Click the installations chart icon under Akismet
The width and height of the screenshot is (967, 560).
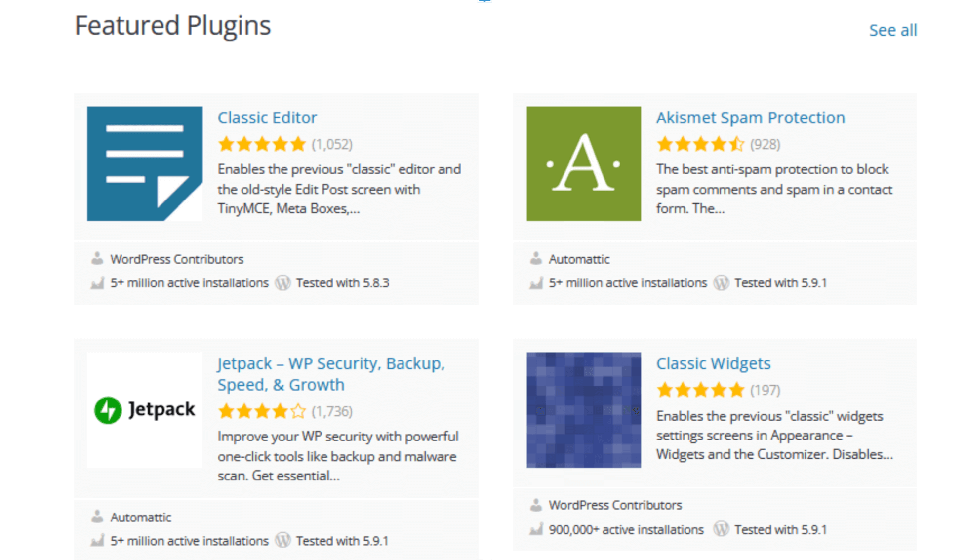pyautogui.click(x=536, y=283)
